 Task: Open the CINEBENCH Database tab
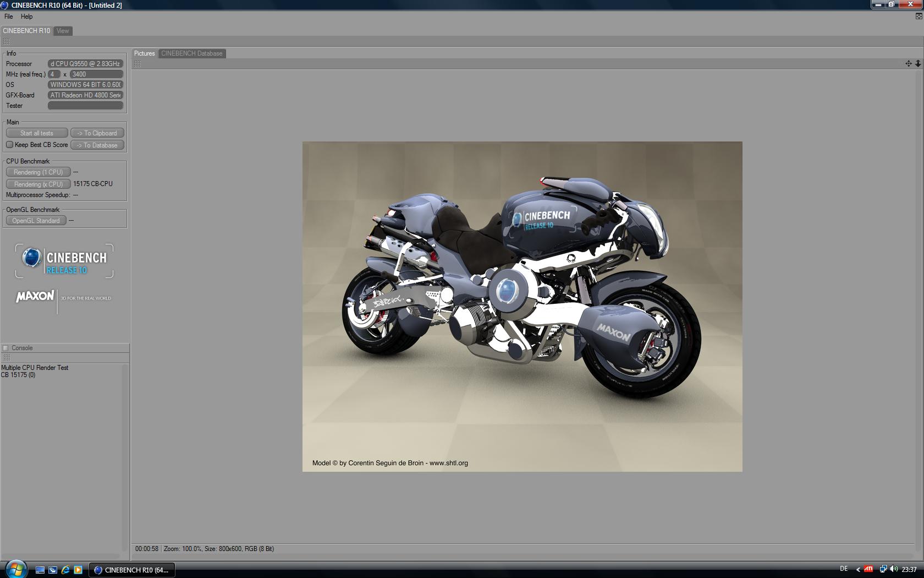[x=192, y=53]
